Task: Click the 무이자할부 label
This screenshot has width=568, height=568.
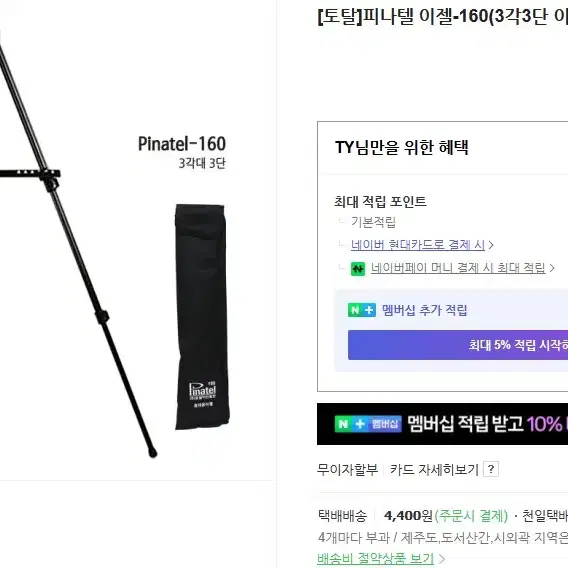Action: coord(347,469)
